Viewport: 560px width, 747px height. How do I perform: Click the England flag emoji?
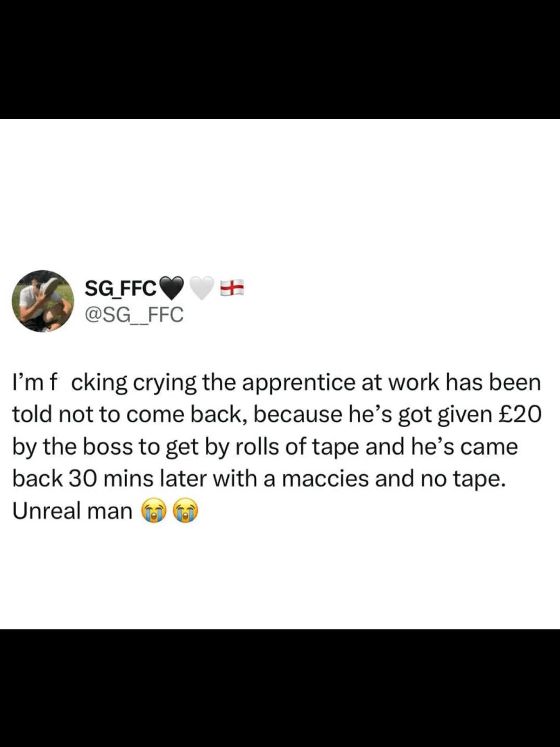[x=232, y=288]
